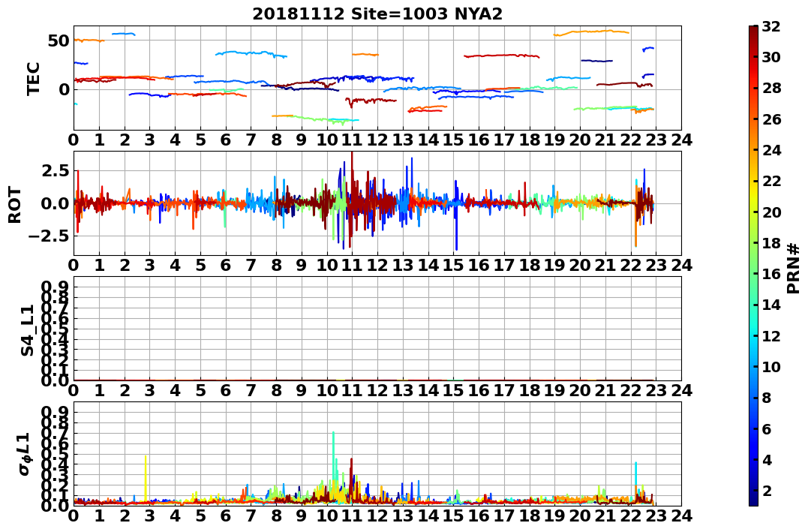Click the "28" tick on the PRN colorbar

tap(771, 88)
